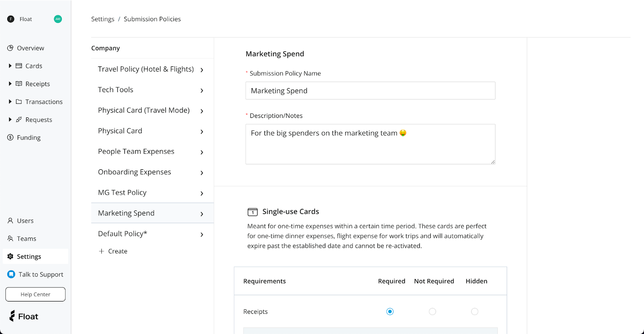Select Required radio for Receipts
Image resolution: width=644 pixels, height=334 pixels.
coord(390,311)
